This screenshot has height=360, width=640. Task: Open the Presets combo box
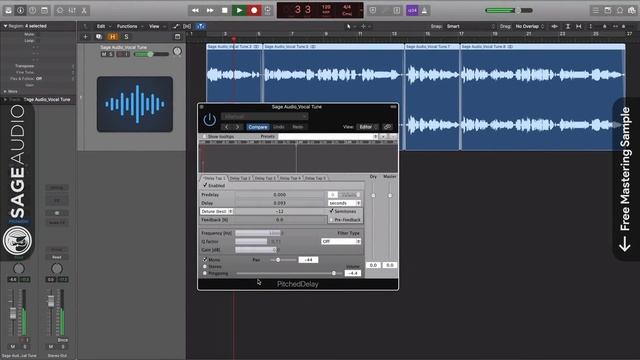[x=328, y=137]
